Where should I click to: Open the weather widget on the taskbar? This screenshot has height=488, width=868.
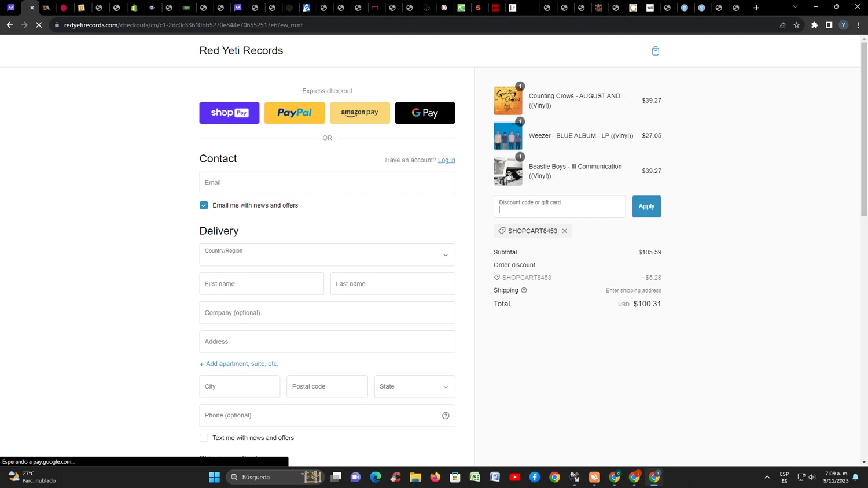[x=32, y=477]
